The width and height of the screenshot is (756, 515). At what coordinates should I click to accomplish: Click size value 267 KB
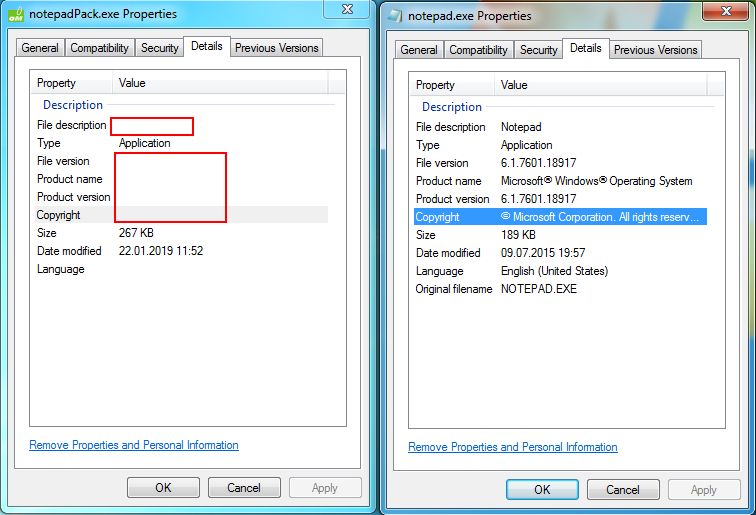pyautogui.click(x=136, y=233)
